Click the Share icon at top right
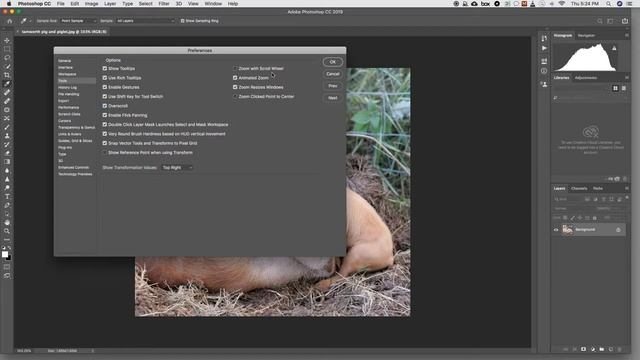 (625, 21)
